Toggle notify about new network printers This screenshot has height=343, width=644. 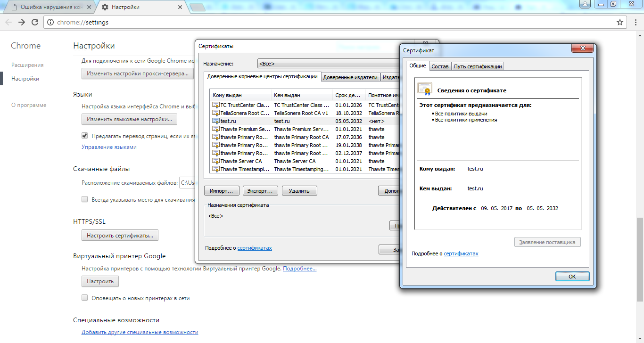click(x=85, y=298)
